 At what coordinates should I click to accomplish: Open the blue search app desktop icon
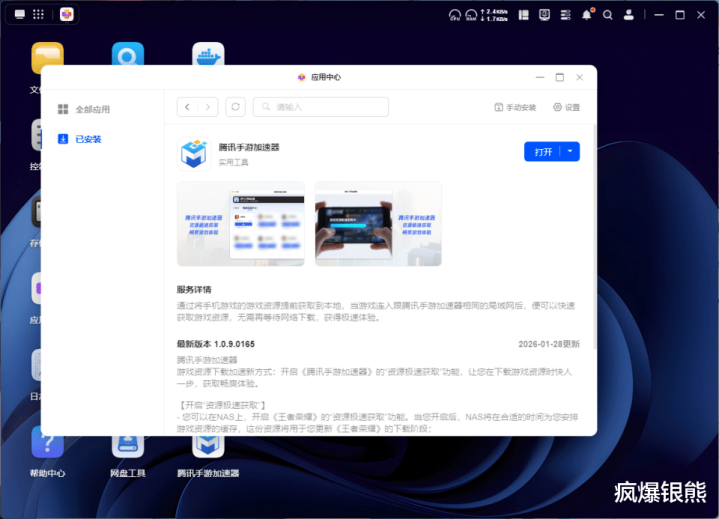[128, 54]
